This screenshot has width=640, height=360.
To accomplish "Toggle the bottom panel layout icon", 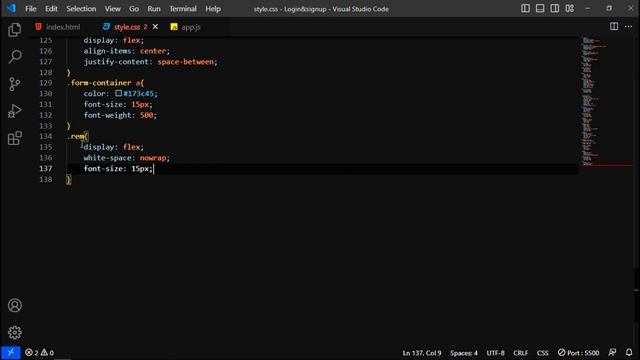I will click(540, 9).
